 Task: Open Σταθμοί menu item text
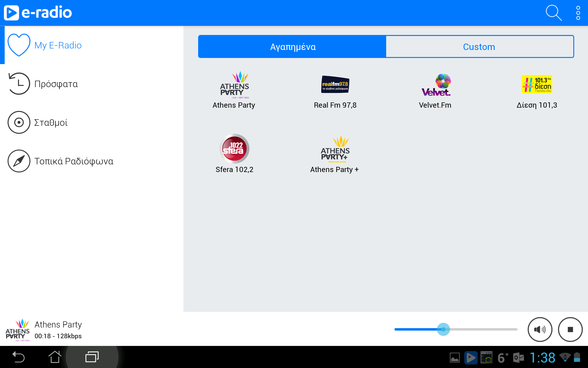tap(51, 123)
